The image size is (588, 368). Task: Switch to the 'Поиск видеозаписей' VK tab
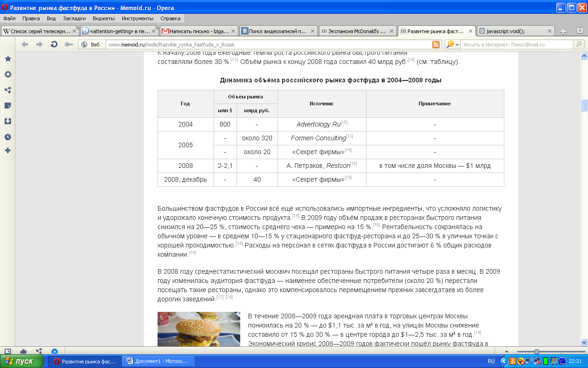tap(278, 31)
